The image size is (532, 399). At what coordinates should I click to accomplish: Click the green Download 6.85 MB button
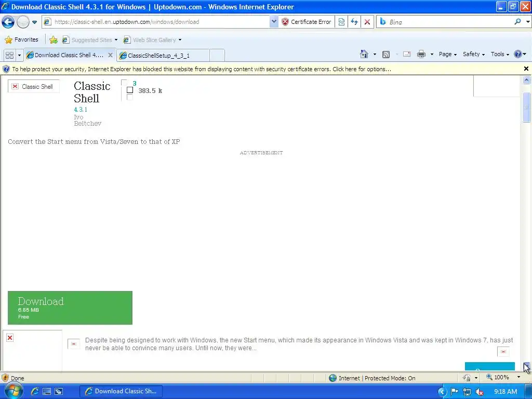point(70,308)
